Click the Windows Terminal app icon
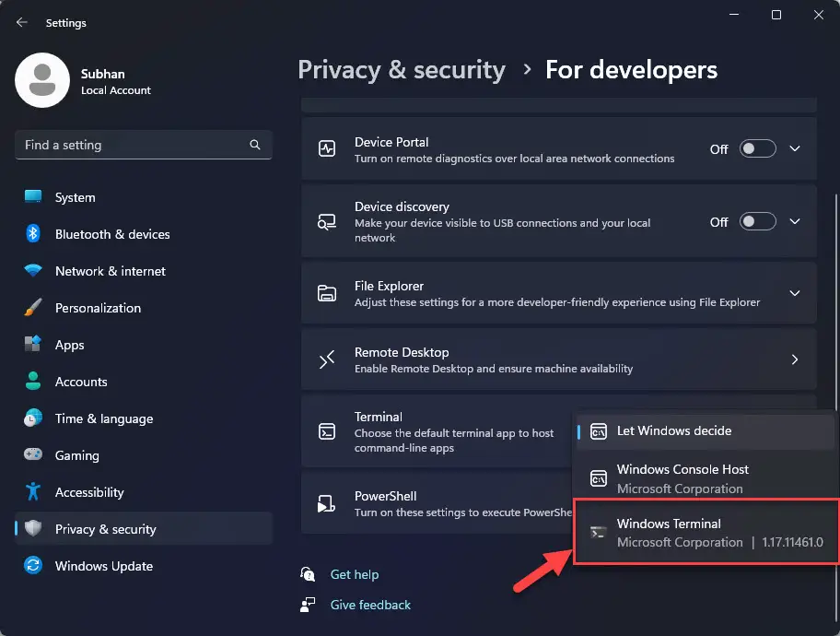The width and height of the screenshot is (840, 636). pos(599,533)
